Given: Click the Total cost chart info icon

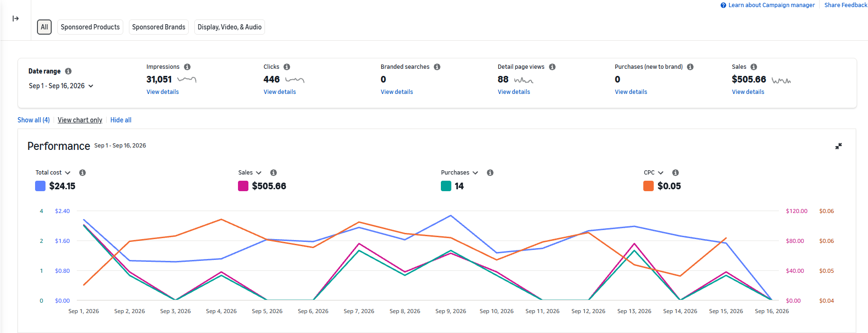Looking at the screenshot, I should (82, 173).
